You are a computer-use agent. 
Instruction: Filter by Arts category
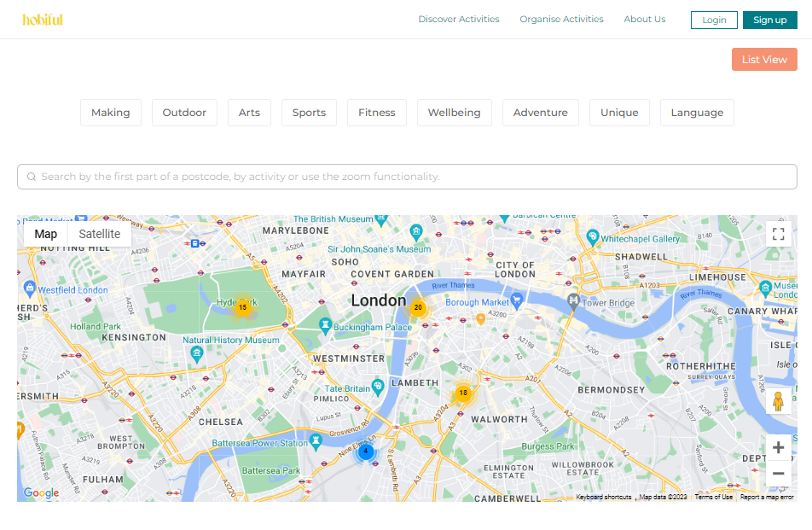[249, 113]
